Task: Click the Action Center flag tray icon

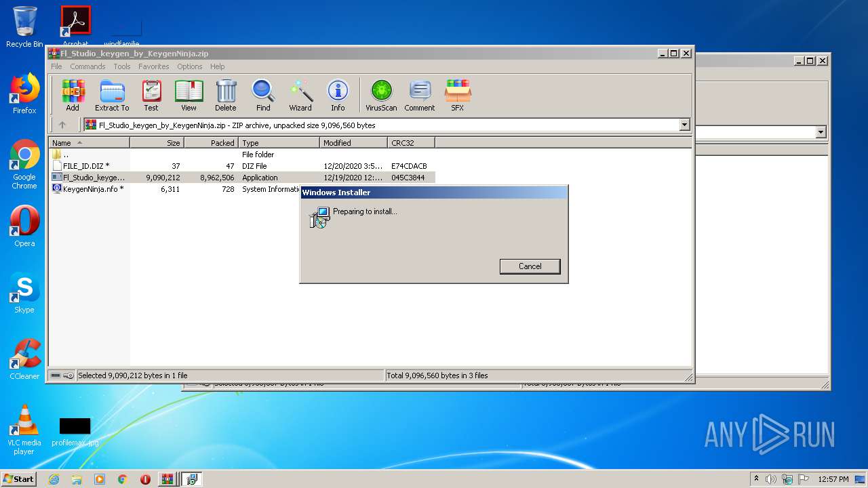Action: coord(803,479)
